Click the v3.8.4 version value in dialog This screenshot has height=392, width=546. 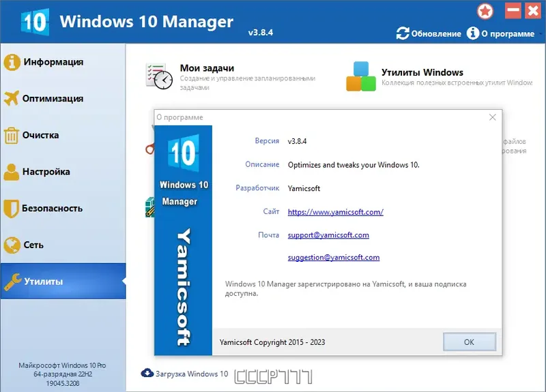pyautogui.click(x=297, y=141)
